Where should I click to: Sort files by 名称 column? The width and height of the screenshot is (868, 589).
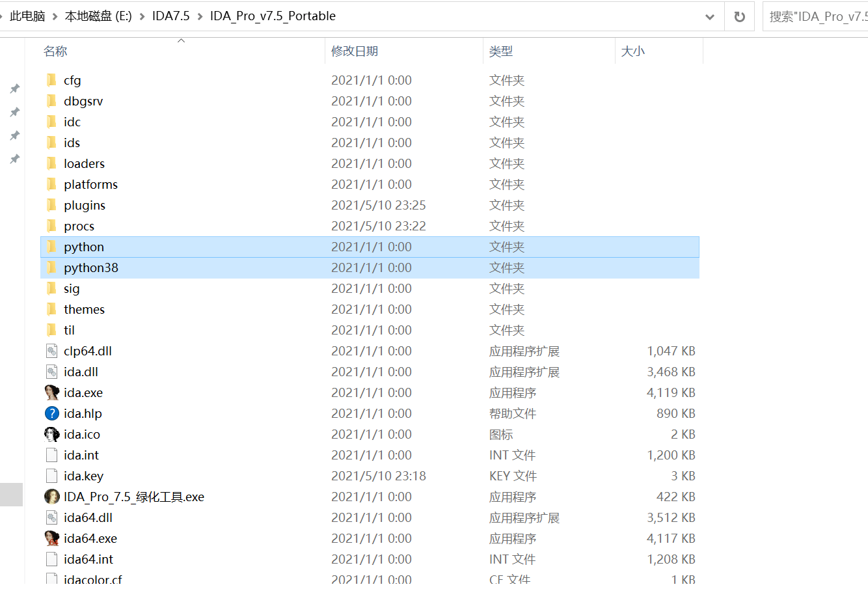tap(55, 51)
